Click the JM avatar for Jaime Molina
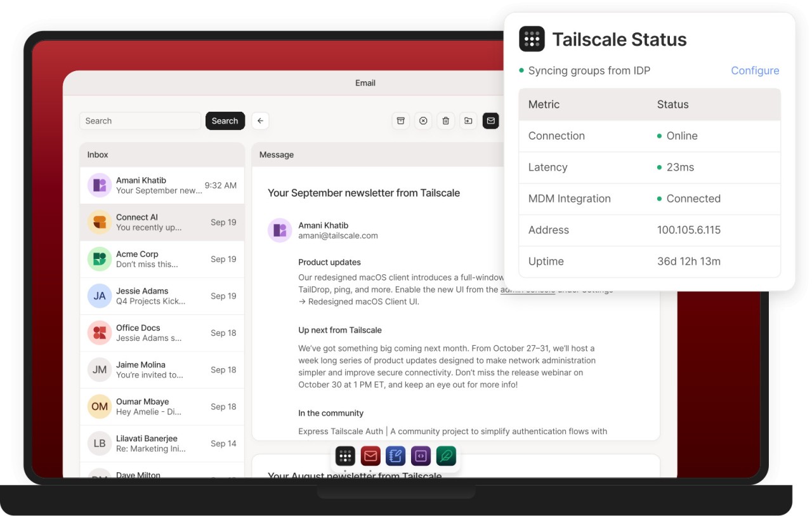 [x=100, y=369]
